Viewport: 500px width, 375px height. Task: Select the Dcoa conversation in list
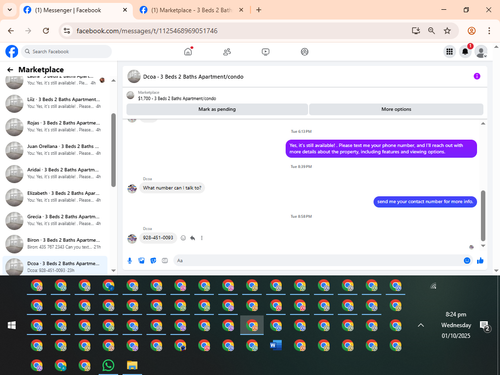[55, 266]
